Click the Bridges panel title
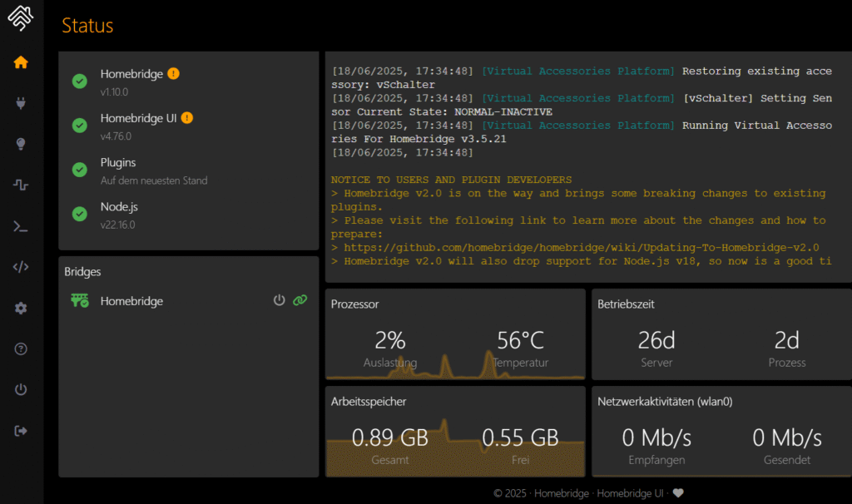The height and width of the screenshot is (504, 852). 82,272
